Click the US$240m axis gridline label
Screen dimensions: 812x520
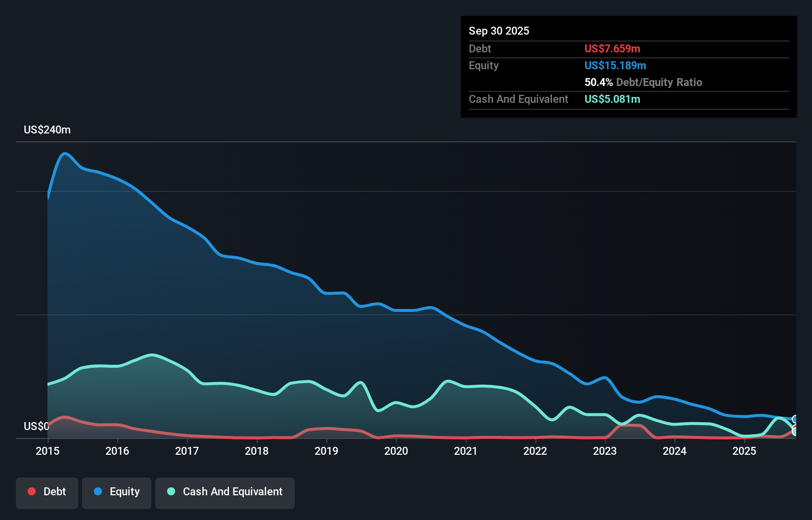pyautogui.click(x=47, y=130)
